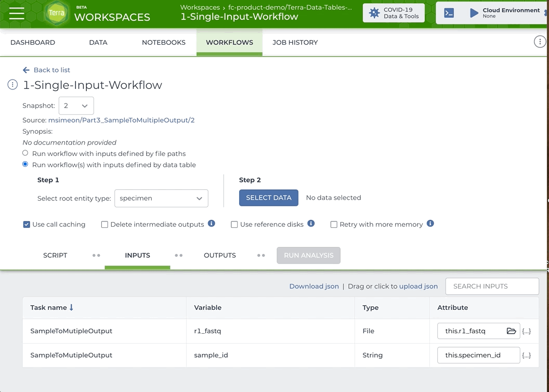Click SampleToMutipleOutput in the r1_fastq row
This screenshot has width=549, height=392.
pyautogui.click(x=71, y=331)
